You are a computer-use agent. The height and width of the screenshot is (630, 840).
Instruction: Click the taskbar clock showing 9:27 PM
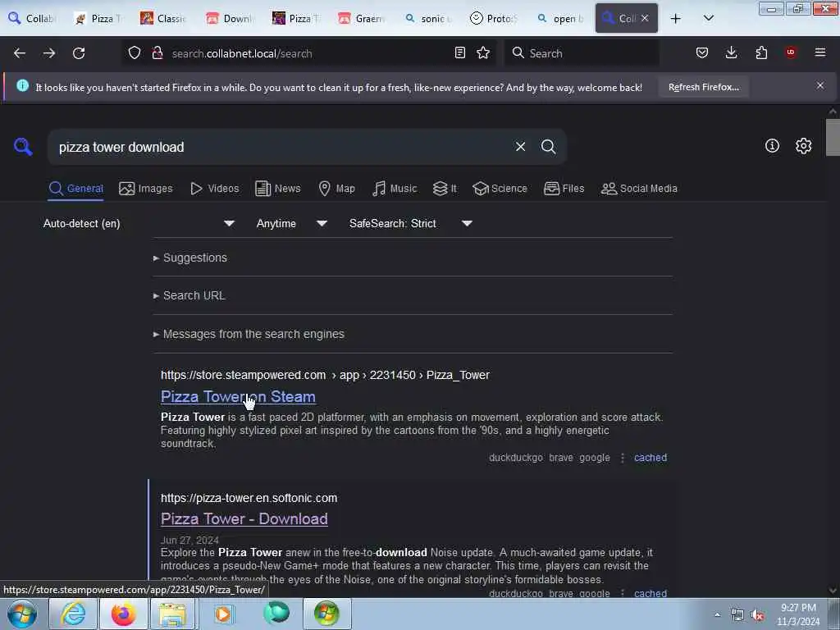(x=798, y=614)
